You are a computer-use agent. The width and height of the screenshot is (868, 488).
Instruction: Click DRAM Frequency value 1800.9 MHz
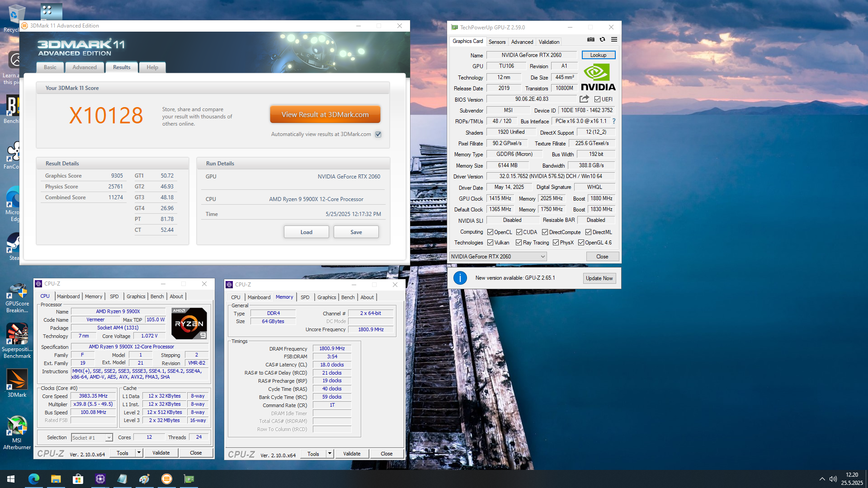click(x=332, y=349)
